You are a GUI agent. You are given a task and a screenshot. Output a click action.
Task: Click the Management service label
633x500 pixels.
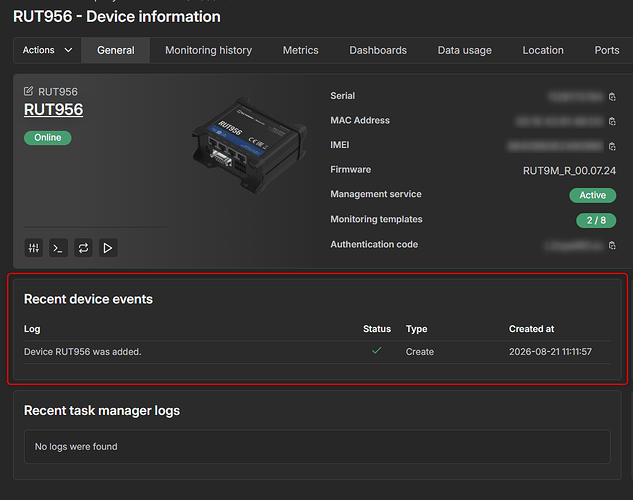[376, 194]
